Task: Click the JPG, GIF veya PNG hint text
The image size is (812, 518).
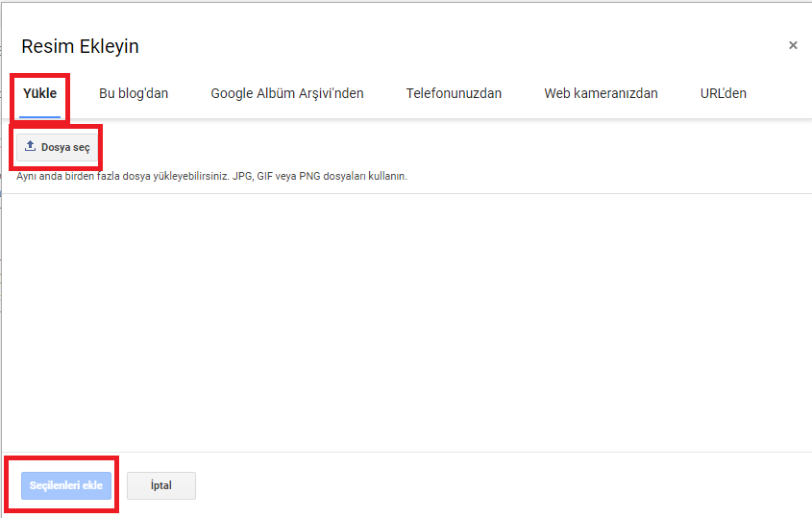Action: (211, 176)
